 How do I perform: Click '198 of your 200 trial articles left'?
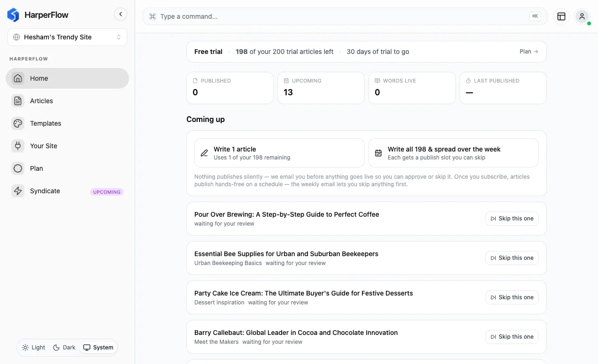pyautogui.click(x=284, y=52)
